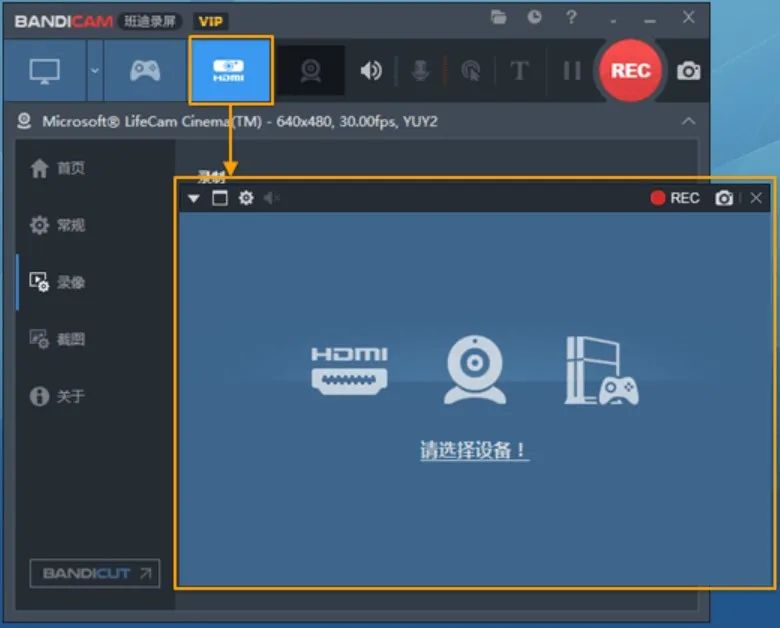
Task: Select HDMI device recording mode
Action: tap(230, 71)
